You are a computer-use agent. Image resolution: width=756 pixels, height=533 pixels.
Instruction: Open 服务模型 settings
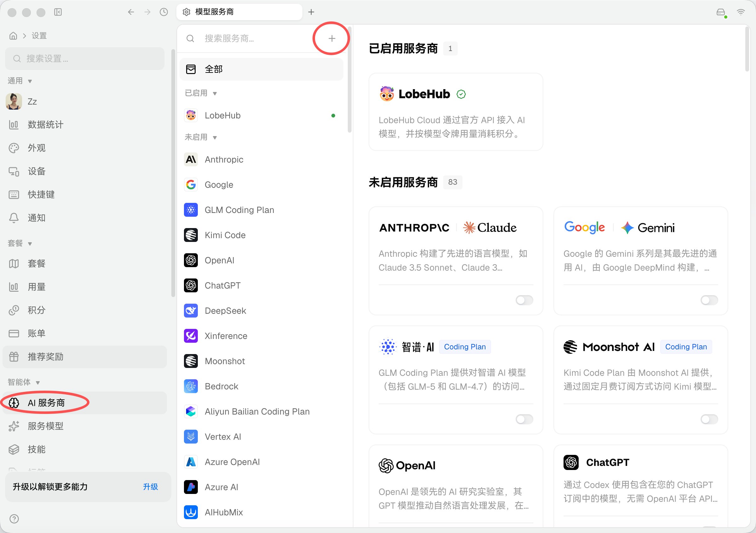click(x=85, y=426)
